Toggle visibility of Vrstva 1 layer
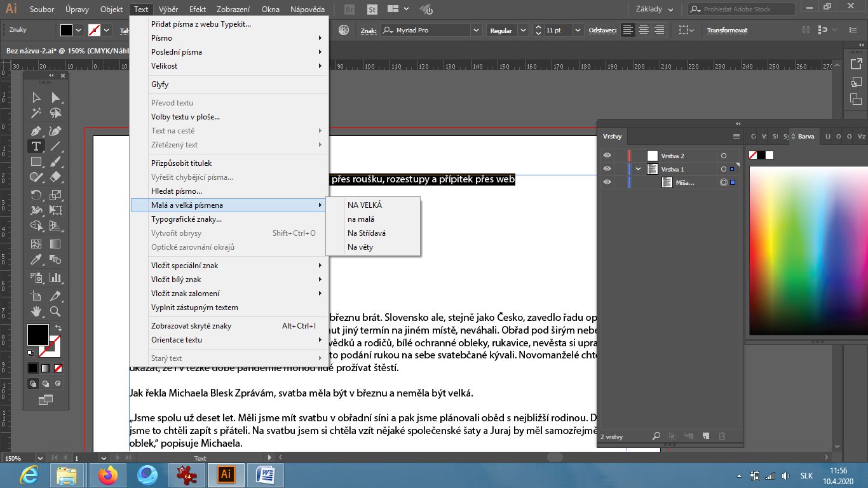The width and height of the screenshot is (868, 488). click(607, 169)
